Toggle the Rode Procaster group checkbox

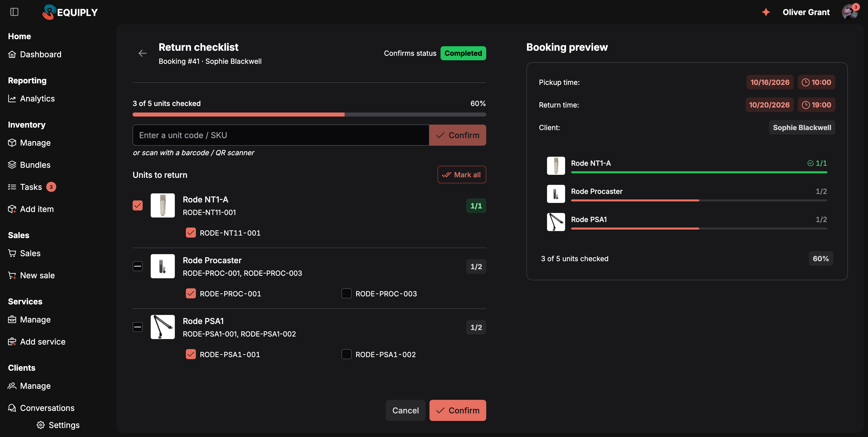click(x=137, y=266)
